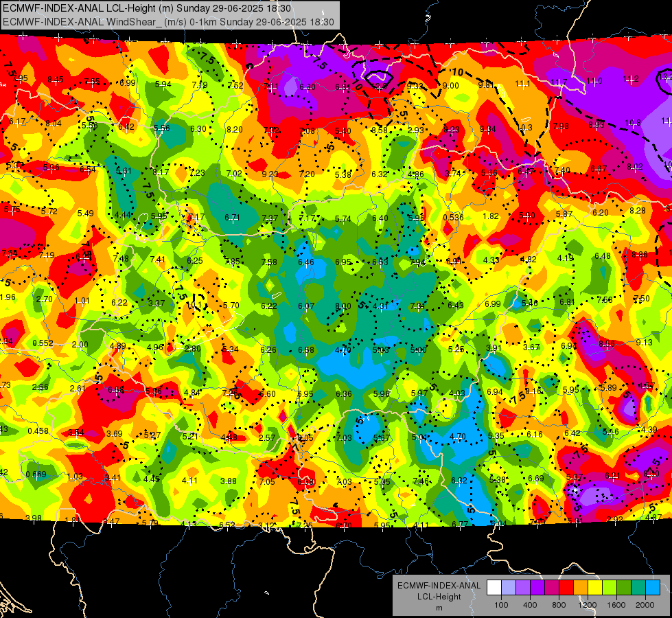Select the map value 10.1
Viewport: 672px width, 618px height.
[194, 305]
